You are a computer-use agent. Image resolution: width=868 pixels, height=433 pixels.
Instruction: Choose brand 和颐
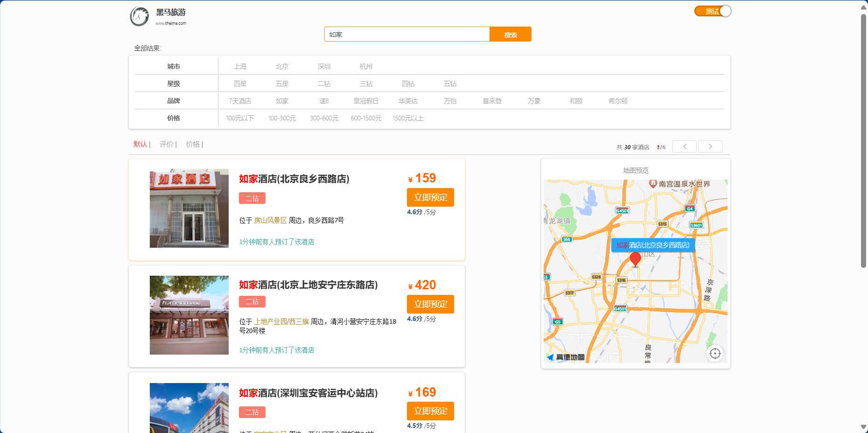(576, 101)
